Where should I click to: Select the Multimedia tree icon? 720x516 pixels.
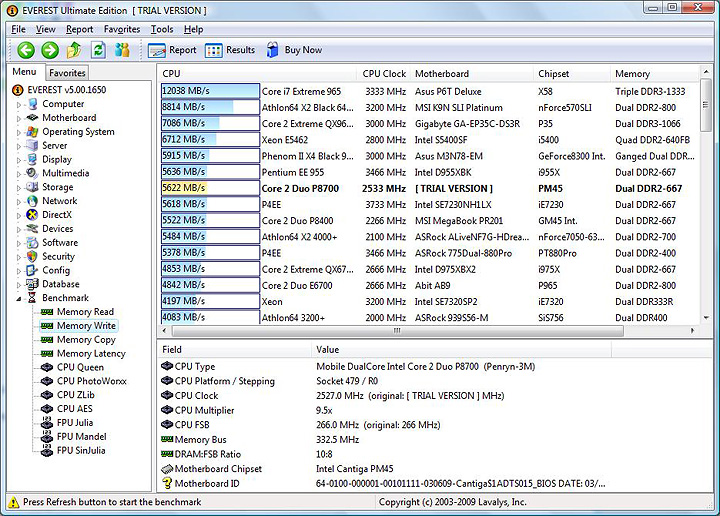coord(32,173)
